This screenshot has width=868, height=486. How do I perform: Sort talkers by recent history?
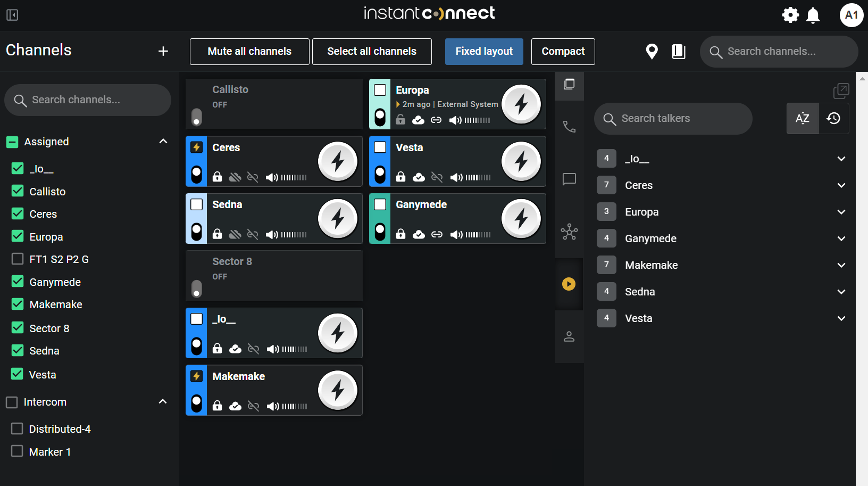833,118
